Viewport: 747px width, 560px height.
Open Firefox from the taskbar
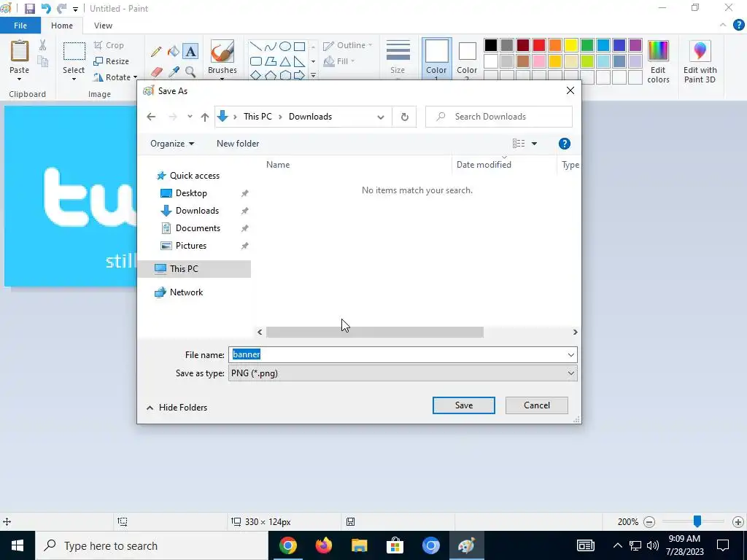[324, 545]
